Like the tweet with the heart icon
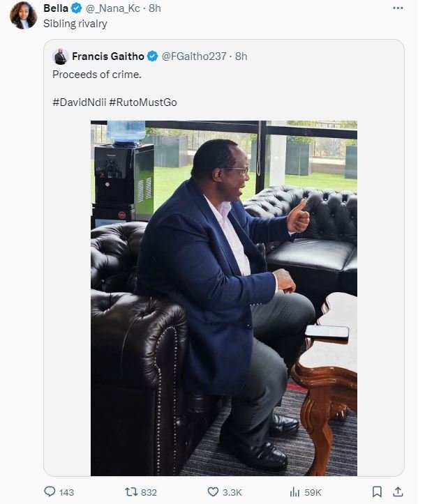The image size is (425, 504). tap(210, 492)
